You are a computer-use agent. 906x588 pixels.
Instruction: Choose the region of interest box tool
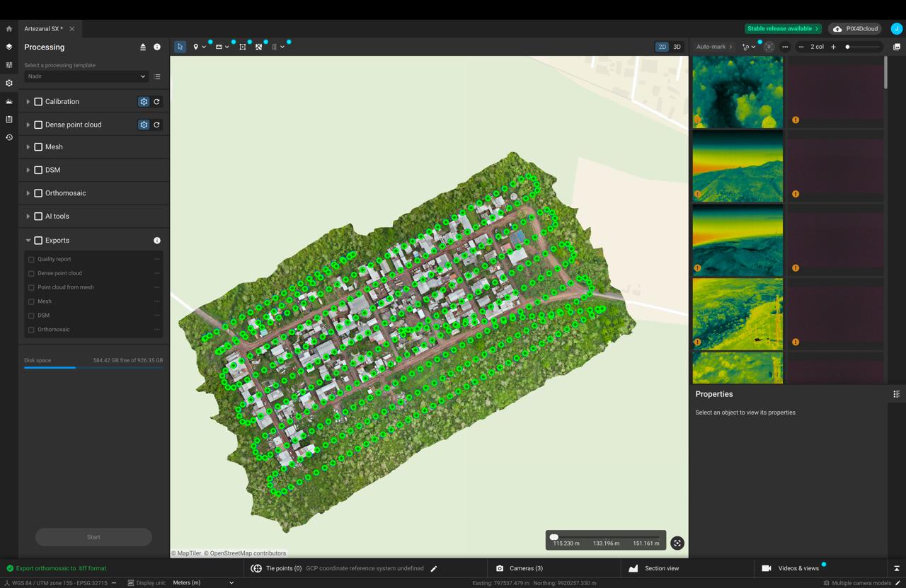tap(242, 47)
